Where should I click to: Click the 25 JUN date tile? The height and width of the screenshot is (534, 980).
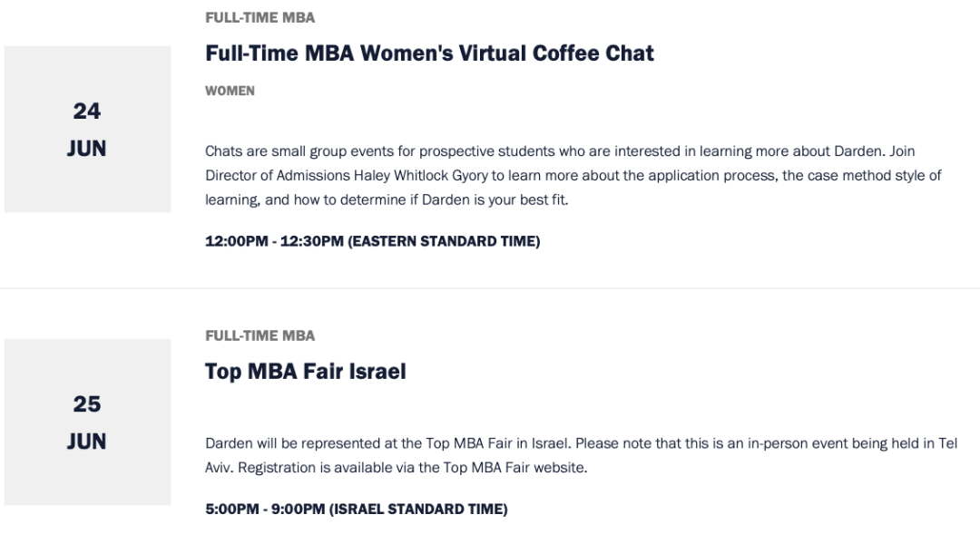click(x=87, y=422)
